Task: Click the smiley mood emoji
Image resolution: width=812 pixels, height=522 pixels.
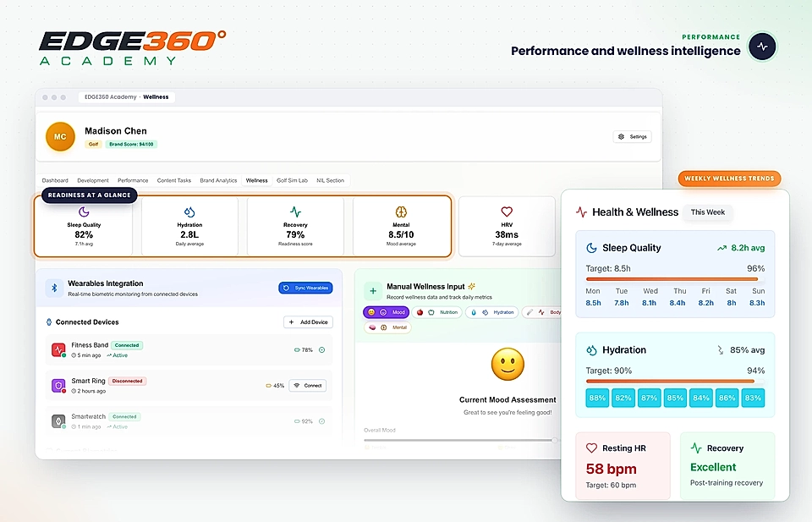Action: tap(507, 364)
